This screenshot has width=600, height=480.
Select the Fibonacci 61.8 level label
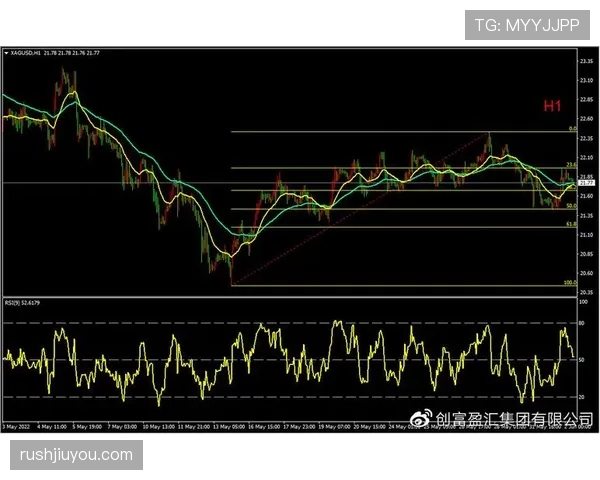coord(571,224)
